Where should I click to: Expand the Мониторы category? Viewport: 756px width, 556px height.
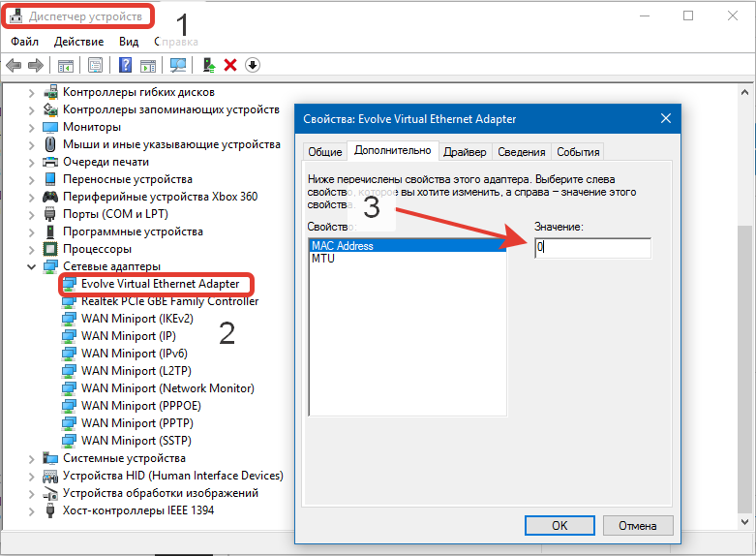pos(31,127)
